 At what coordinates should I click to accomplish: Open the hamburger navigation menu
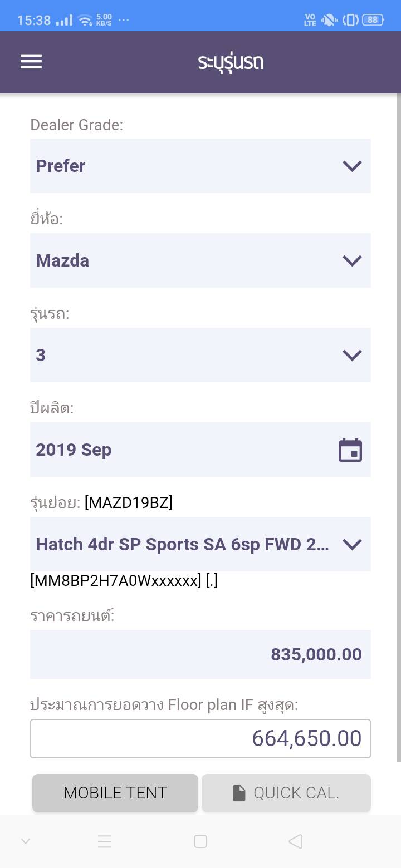[31, 62]
